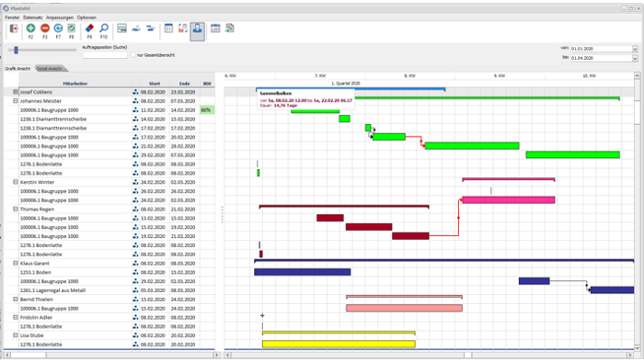Click person icon in Lisa Stube row
This screenshot has width=644, height=362.
(135, 335)
